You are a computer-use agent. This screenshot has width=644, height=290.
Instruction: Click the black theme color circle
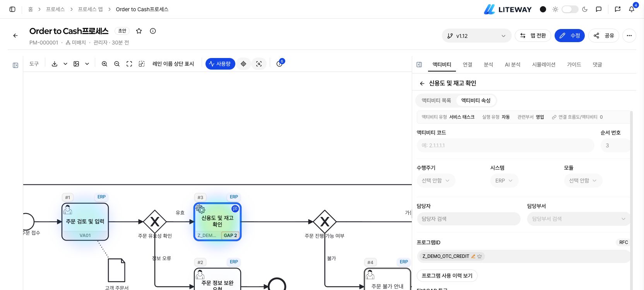pyautogui.click(x=543, y=9)
